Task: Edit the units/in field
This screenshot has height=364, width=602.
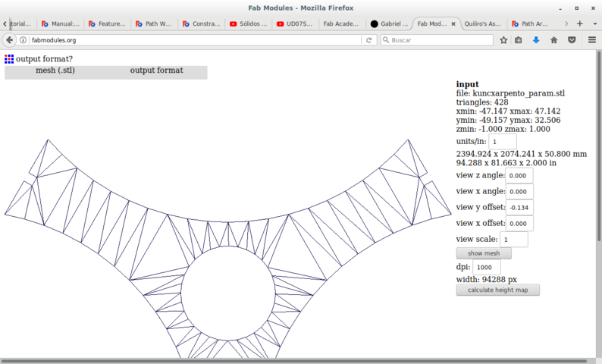Action: click(503, 142)
